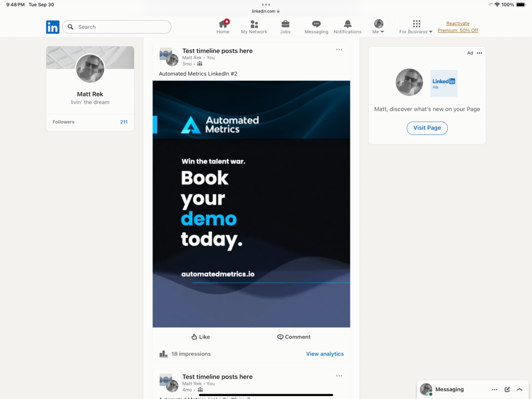Viewport: 532px width, 399px height.
Task: Open the 3mo post's page avatar
Action: coord(169,57)
